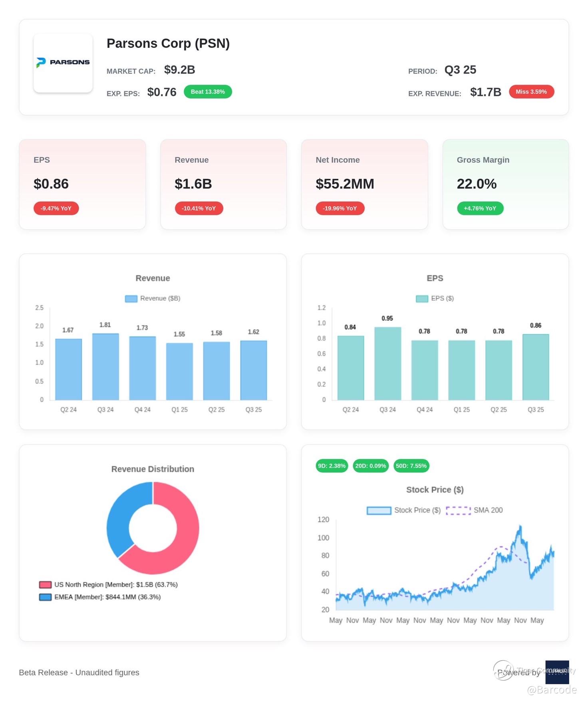
Task: Toggle the Revenue ($B) legend swatch
Action: [131, 298]
